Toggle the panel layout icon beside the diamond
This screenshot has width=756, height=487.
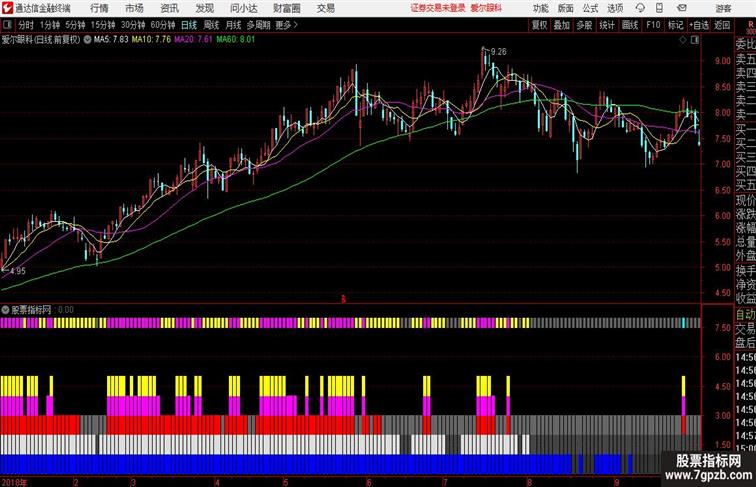click(x=695, y=40)
